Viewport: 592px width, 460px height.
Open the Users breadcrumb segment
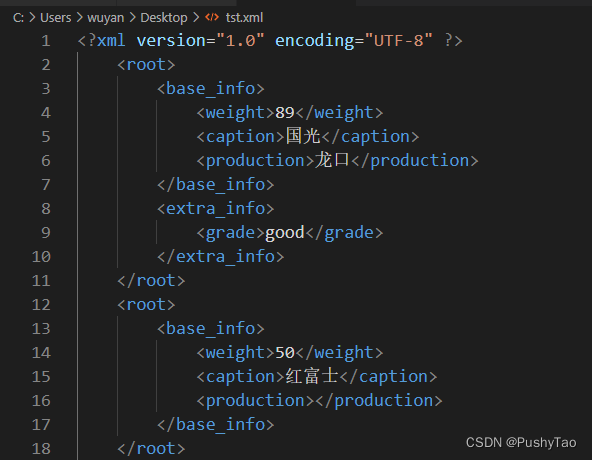(56, 17)
